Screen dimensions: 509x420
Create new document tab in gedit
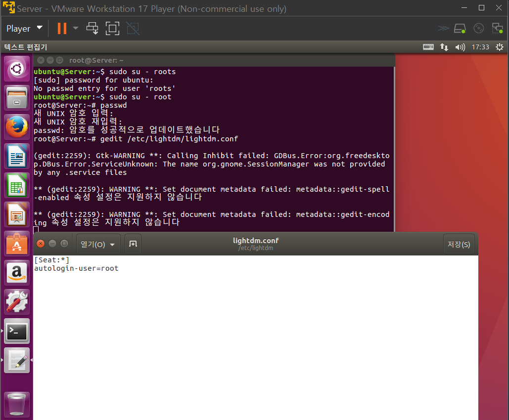pyautogui.click(x=133, y=244)
